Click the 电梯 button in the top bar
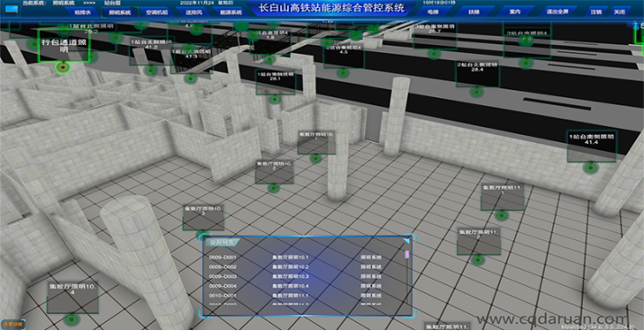The image size is (644, 331). pos(433,12)
